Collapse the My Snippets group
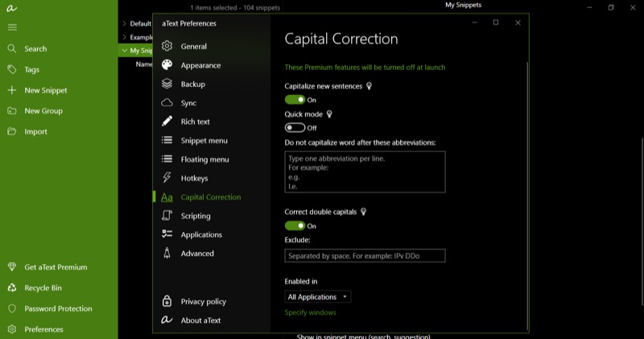Screen dimensions: 644x339 click(x=124, y=51)
